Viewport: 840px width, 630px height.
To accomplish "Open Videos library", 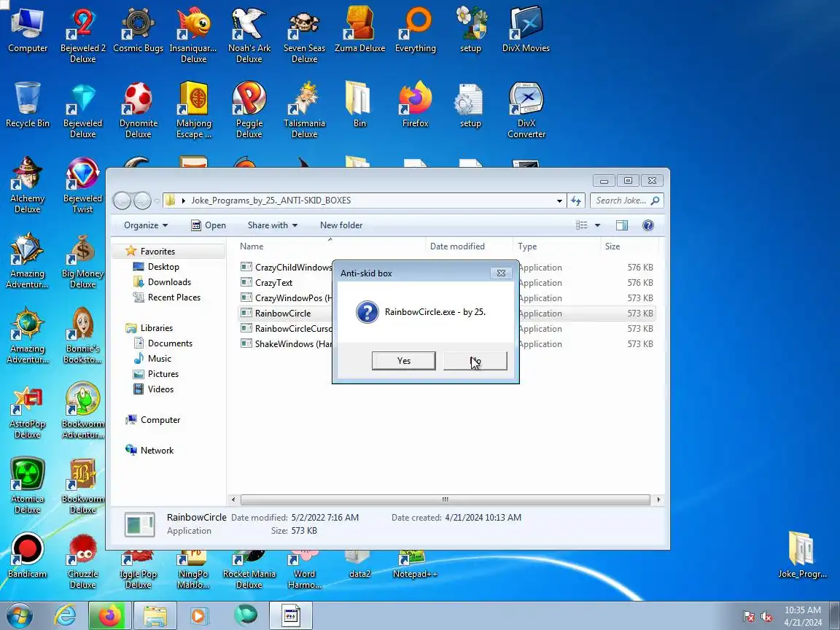I will pos(160,389).
